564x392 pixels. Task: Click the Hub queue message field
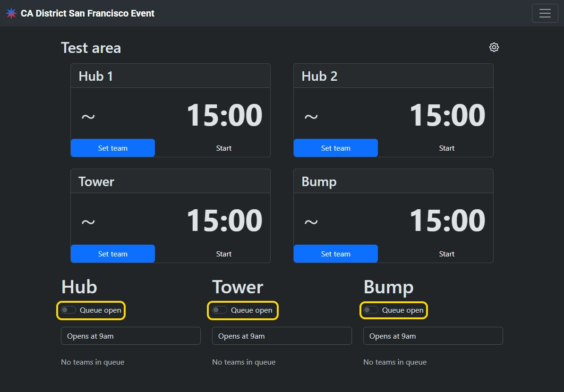[x=131, y=336]
